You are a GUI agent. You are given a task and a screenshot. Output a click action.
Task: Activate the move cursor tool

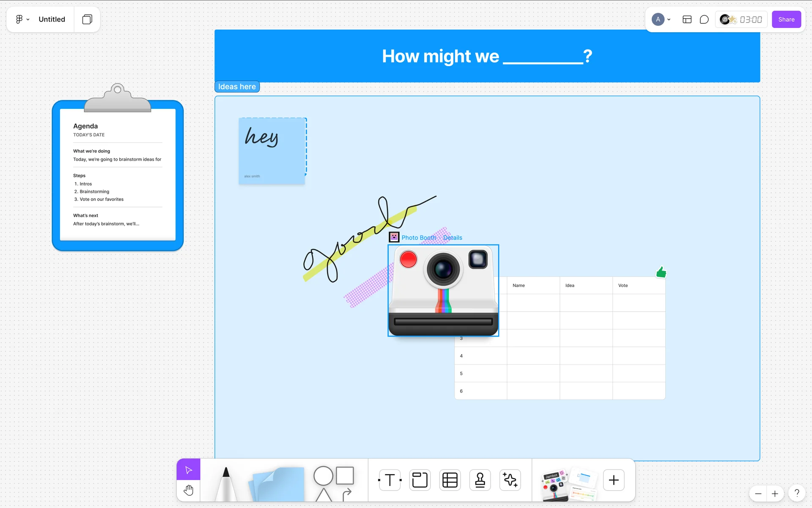(x=188, y=470)
